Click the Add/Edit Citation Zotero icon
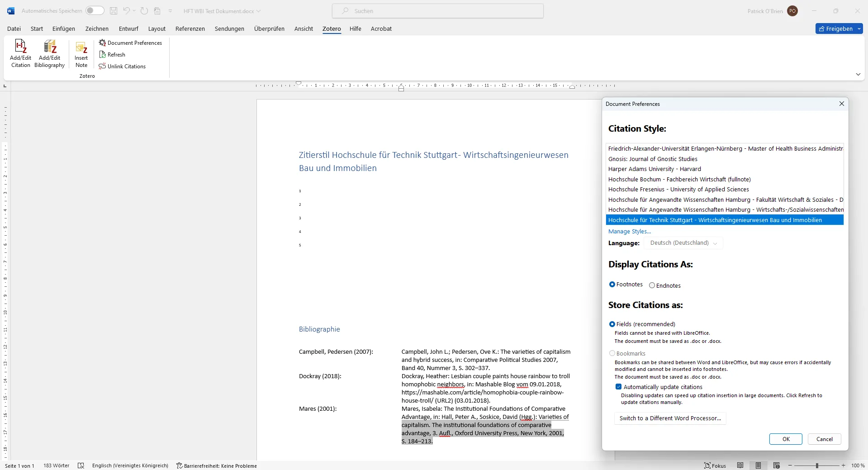This screenshot has height=470, width=868. tap(21, 53)
